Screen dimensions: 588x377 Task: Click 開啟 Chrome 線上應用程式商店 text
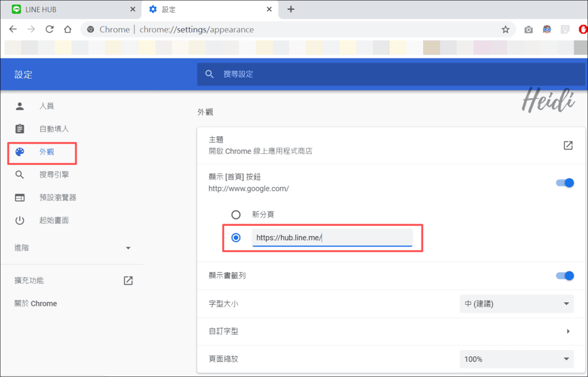[x=260, y=151]
